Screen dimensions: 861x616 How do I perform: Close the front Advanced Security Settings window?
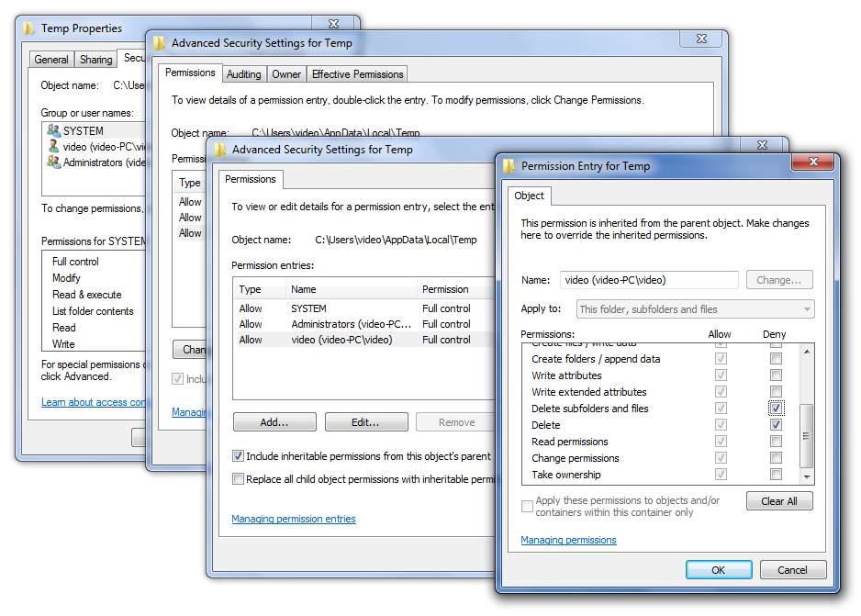pos(762,145)
